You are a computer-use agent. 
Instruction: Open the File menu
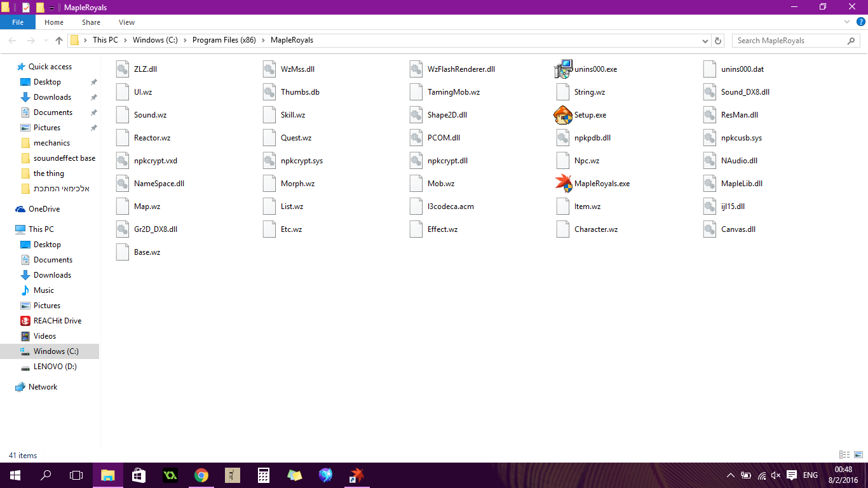pyautogui.click(x=18, y=22)
